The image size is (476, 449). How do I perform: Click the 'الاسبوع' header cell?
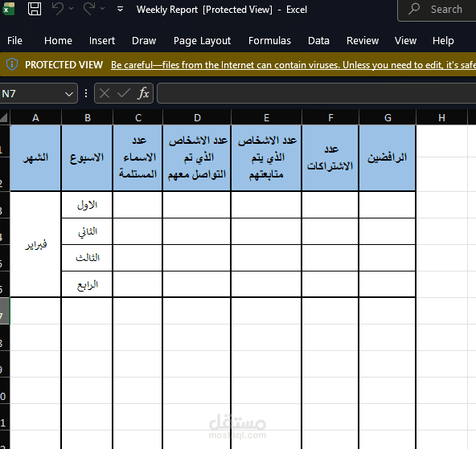[87, 158]
